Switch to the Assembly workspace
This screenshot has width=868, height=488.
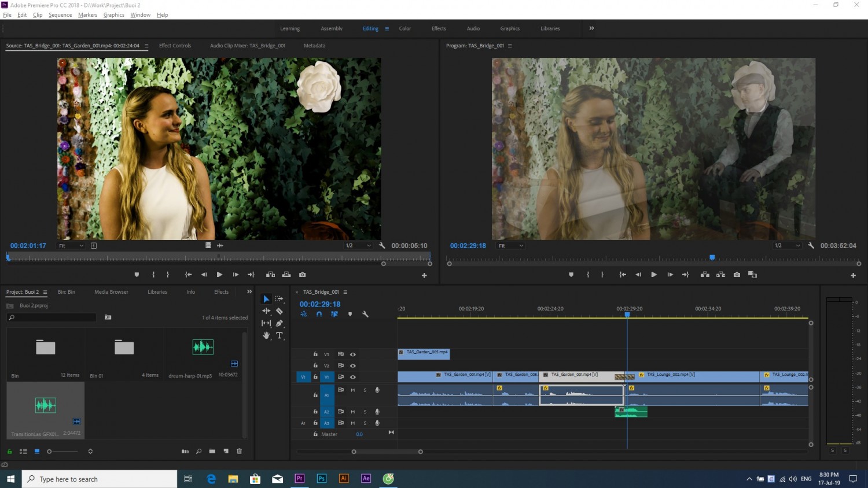point(332,28)
